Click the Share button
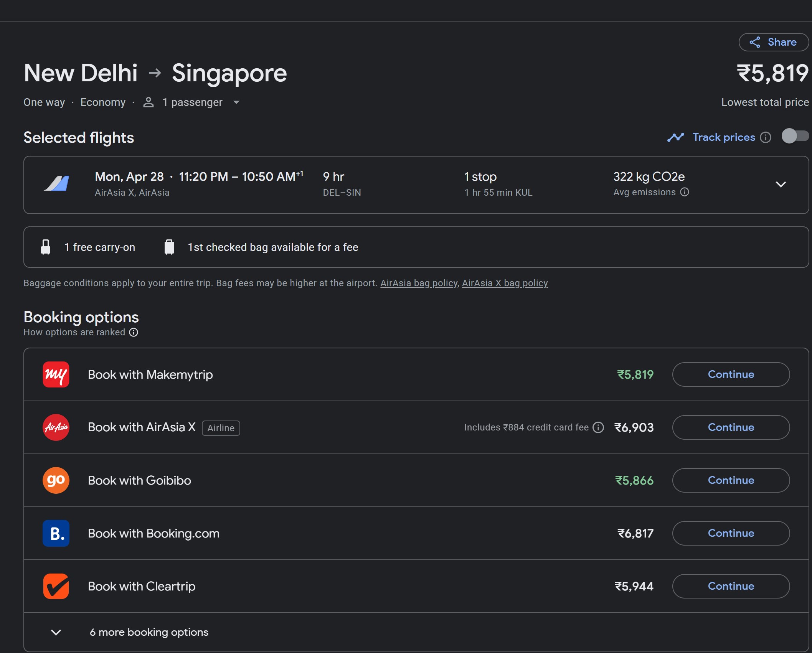Screen dimensions: 812x653 (x=773, y=42)
